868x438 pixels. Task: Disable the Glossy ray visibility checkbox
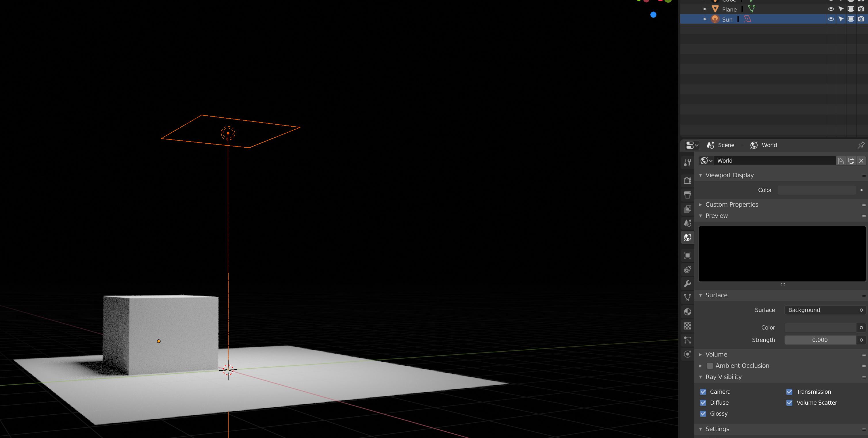pyautogui.click(x=703, y=414)
